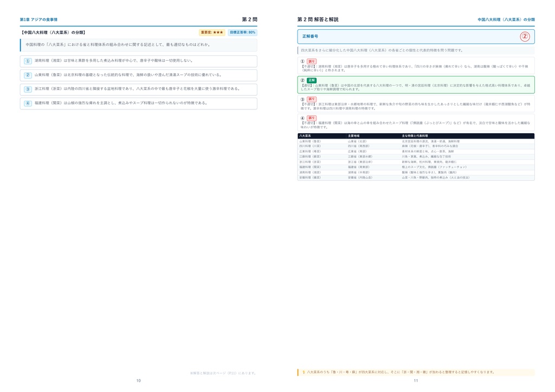Select answer option ③ about 浙江料理
This screenshot has height=392, width=555.
[x=138, y=89]
